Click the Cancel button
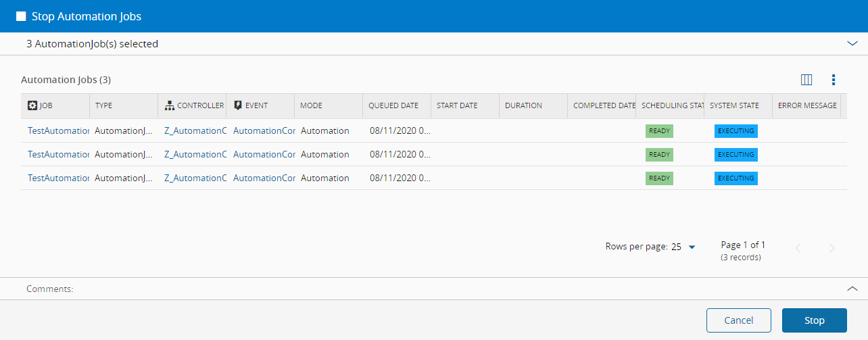Image resolution: width=868 pixels, height=340 pixels. (x=739, y=320)
